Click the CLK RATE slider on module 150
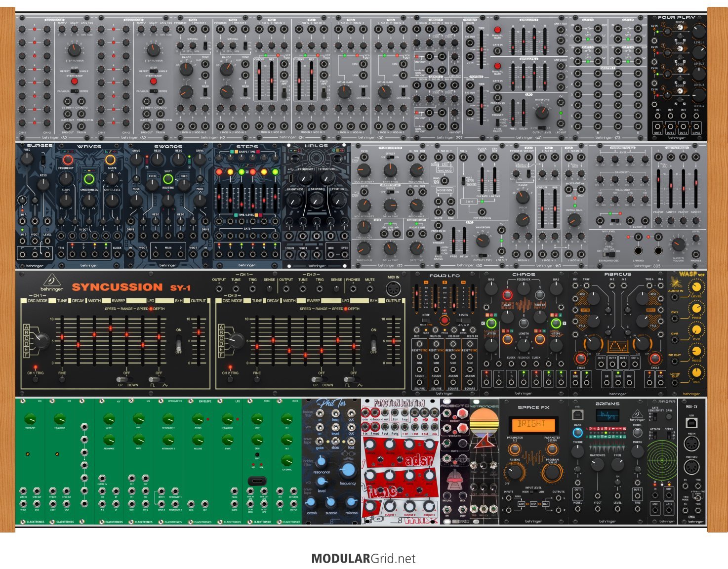Viewport: 728px width, 569px height. click(482, 180)
